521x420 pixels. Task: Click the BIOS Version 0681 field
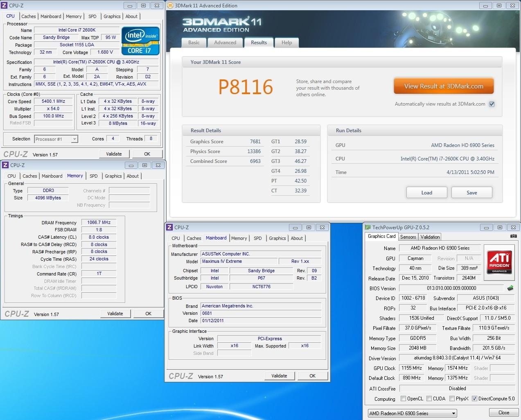(261, 314)
